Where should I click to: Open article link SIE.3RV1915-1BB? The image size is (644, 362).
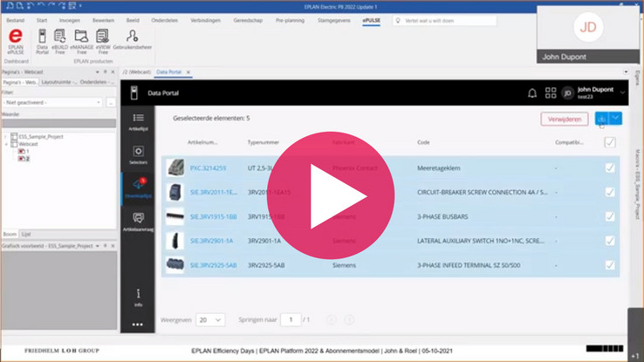(x=214, y=216)
